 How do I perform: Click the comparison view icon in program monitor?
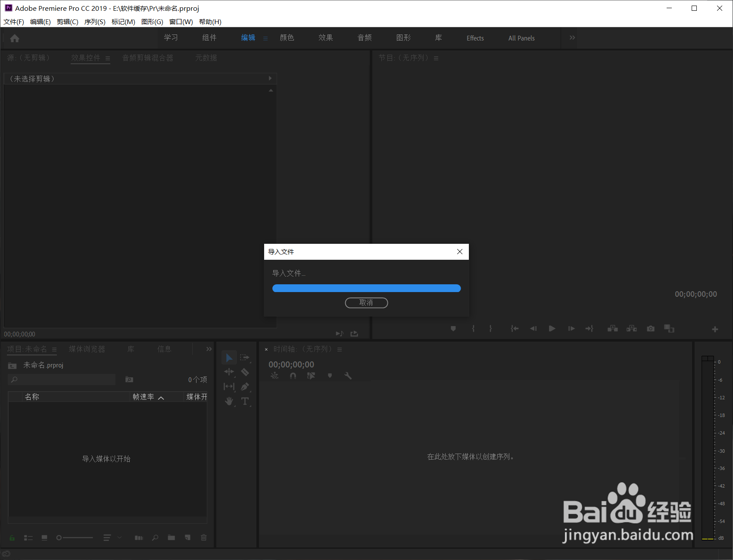[669, 329]
